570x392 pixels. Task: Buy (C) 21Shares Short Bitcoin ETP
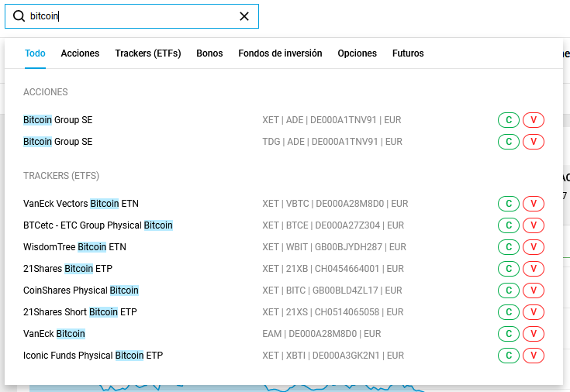click(x=509, y=312)
